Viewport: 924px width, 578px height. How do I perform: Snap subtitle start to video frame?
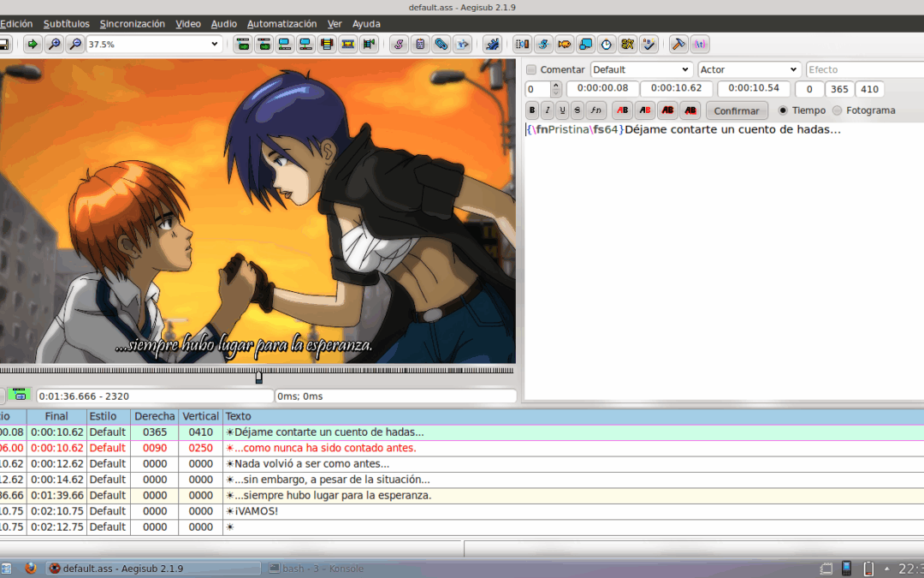tap(285, 45)
